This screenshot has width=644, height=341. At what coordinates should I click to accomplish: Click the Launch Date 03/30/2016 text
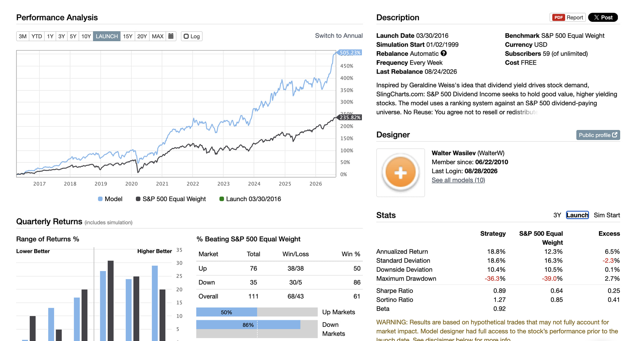412,36
